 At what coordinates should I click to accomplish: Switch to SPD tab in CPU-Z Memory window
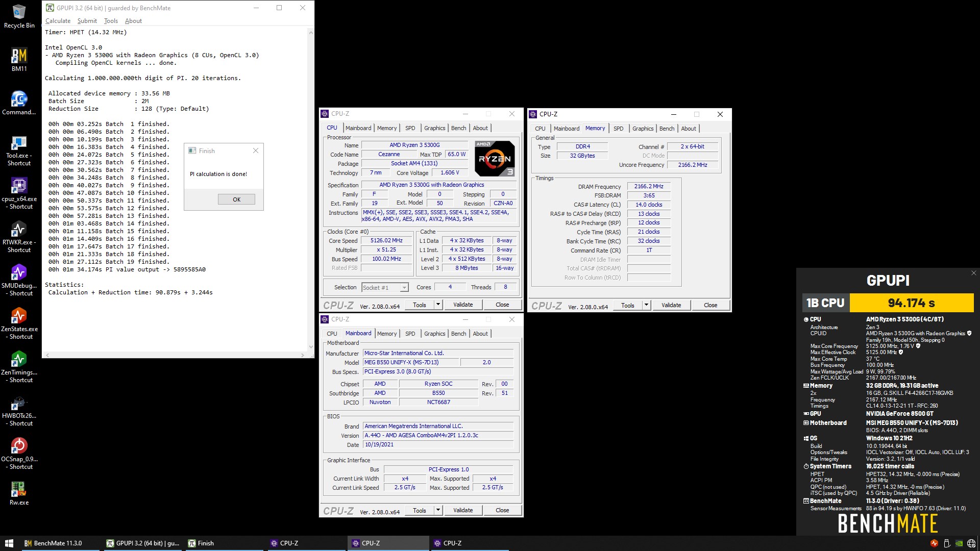(618, 129)
